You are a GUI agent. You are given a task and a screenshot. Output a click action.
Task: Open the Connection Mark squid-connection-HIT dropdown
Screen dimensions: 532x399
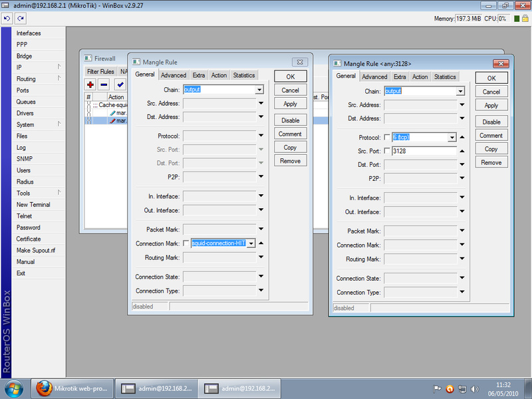251,243
